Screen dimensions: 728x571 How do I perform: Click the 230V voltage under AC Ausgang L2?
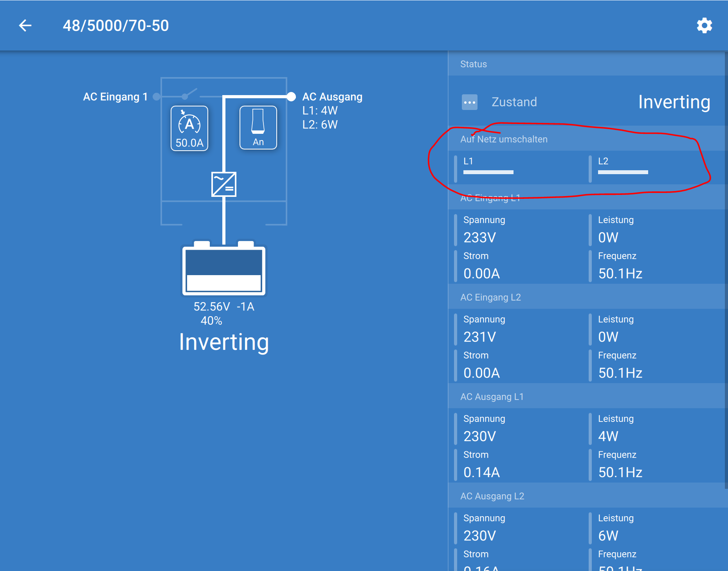(480, 536)
